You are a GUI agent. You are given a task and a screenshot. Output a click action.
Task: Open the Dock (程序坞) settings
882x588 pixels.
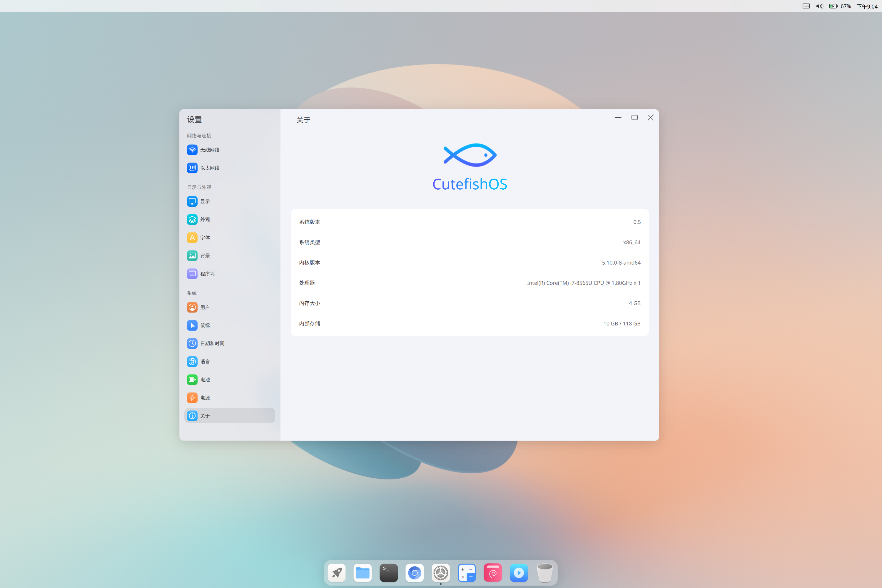[207, 274]
